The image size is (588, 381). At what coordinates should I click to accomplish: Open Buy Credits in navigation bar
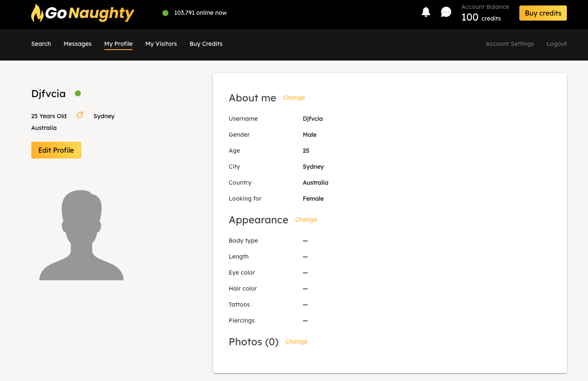click(206, 44)
